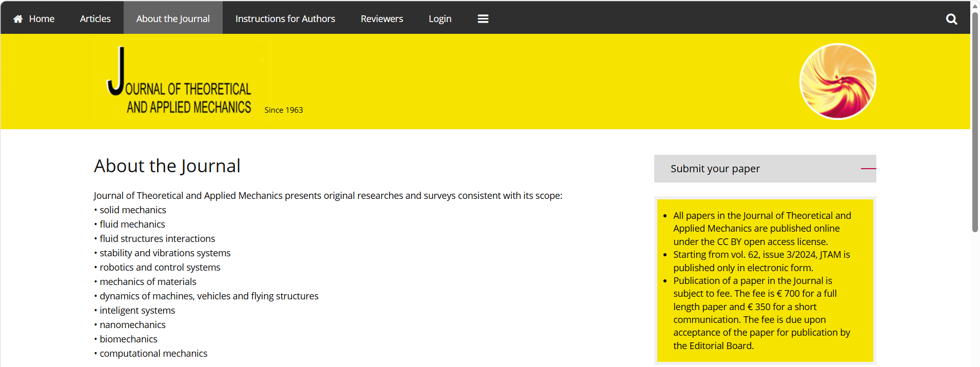Click the phoenix emblem logo
This screenshot has width=980, height=367.
pos(837,81)
